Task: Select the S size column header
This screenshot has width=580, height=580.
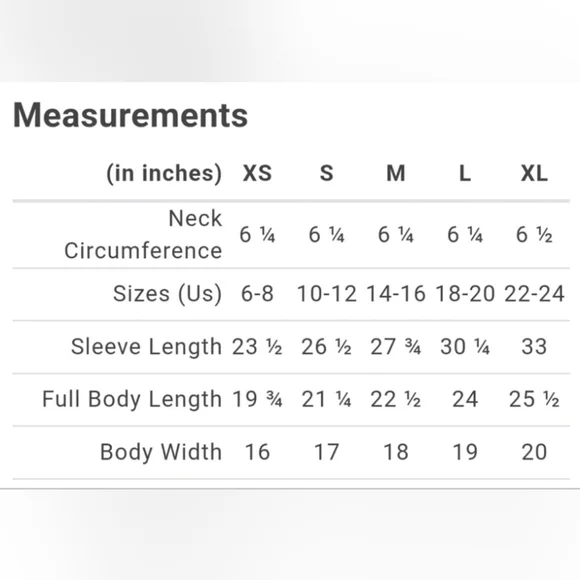Action: pos(326,173)
